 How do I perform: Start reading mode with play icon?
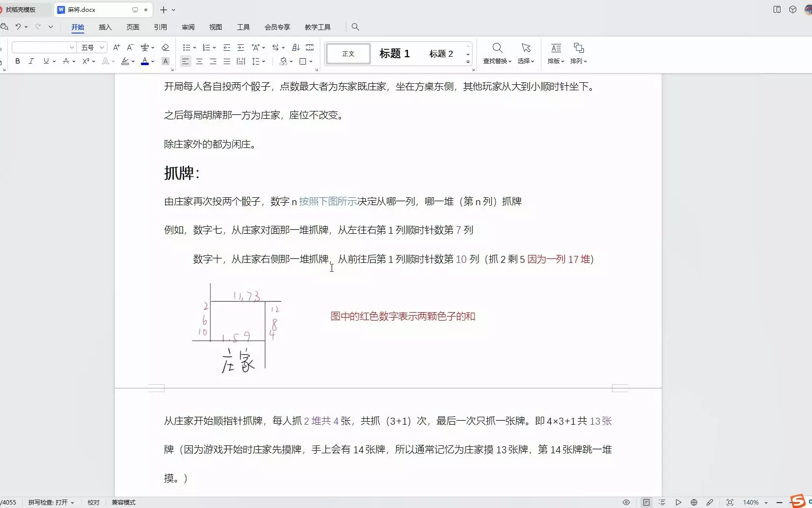[678, 502]
